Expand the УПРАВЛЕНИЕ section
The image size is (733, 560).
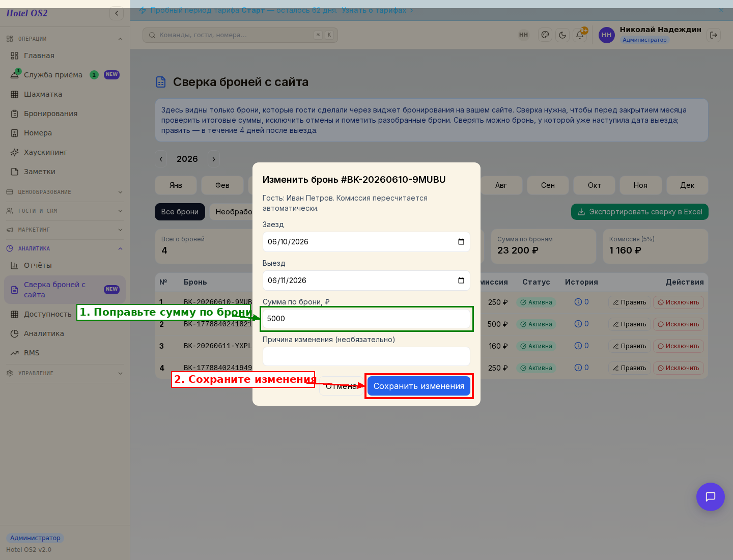[x=65, y=373]
